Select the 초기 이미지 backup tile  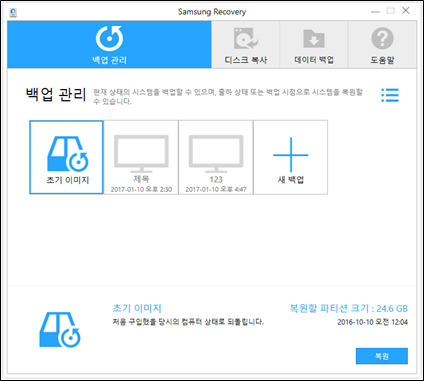66,157
